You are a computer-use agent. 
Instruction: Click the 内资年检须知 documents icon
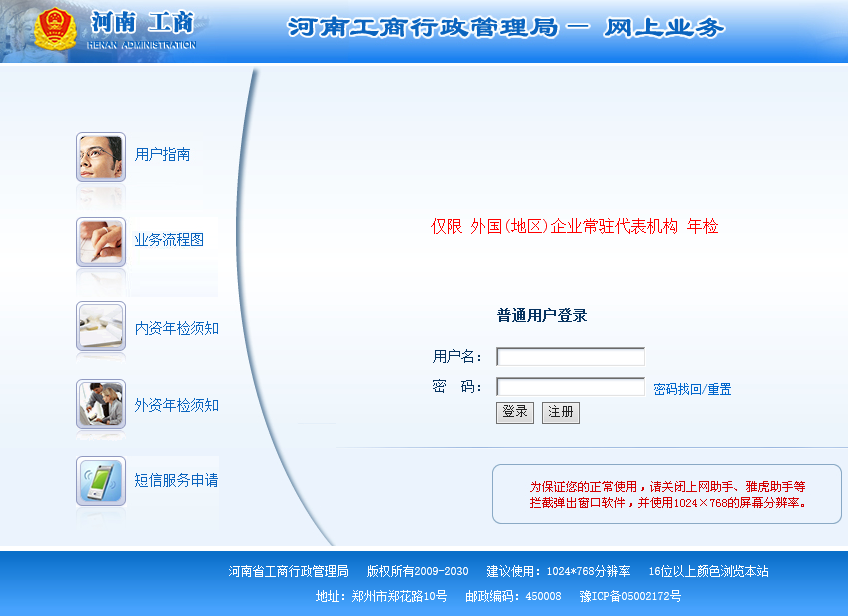[x=101, y=327]
